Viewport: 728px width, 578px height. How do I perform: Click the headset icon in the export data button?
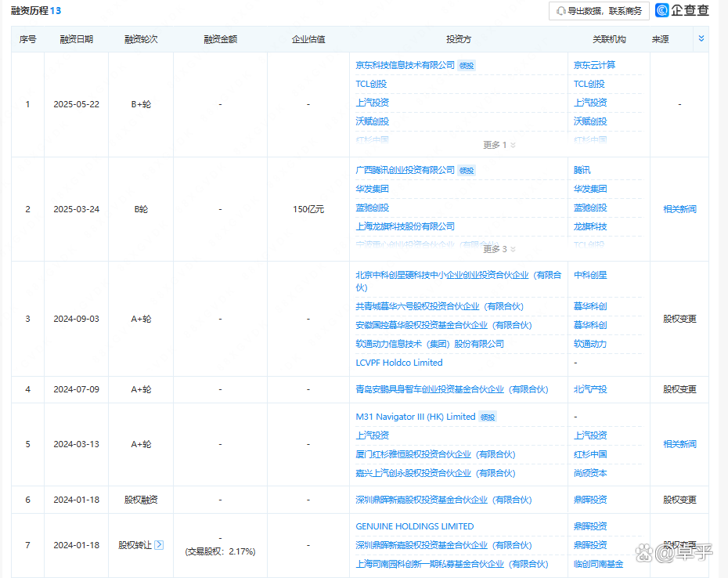(x=559, y=10)
